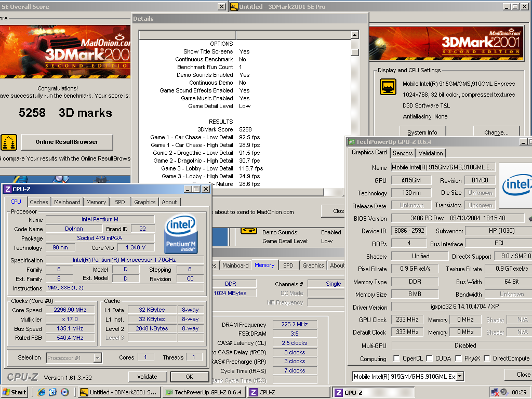Enable the CUDA checkbox in GPU-Z
The height and width of the screenshot is (399, 532).
[429, 358]
